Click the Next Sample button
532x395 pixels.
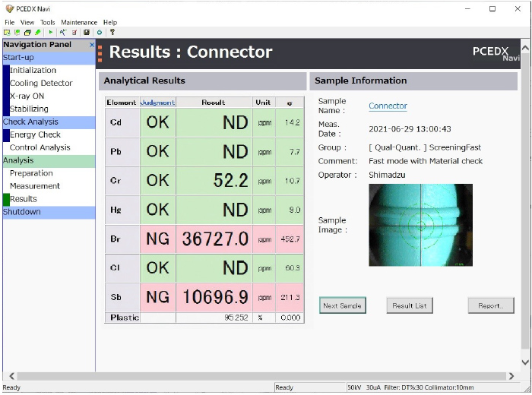[x=342, y=305]
